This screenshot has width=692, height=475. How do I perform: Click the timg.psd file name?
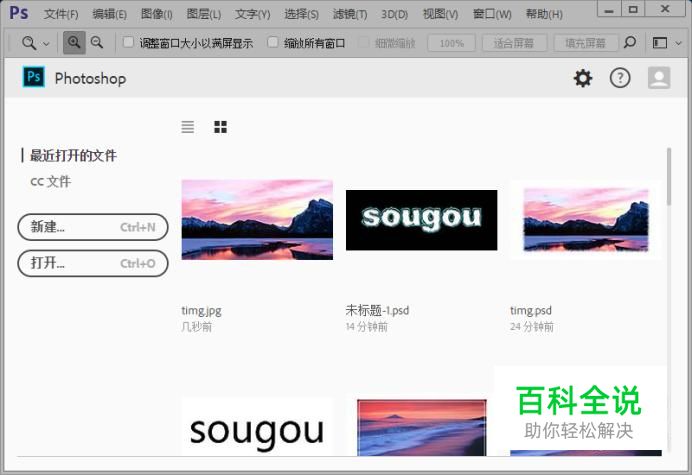pos(531,310)
